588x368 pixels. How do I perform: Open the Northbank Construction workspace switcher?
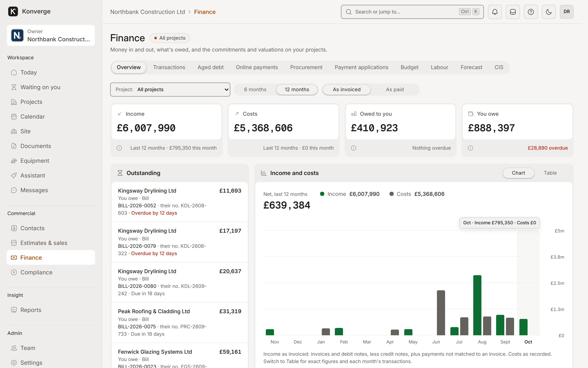[51, 35]
